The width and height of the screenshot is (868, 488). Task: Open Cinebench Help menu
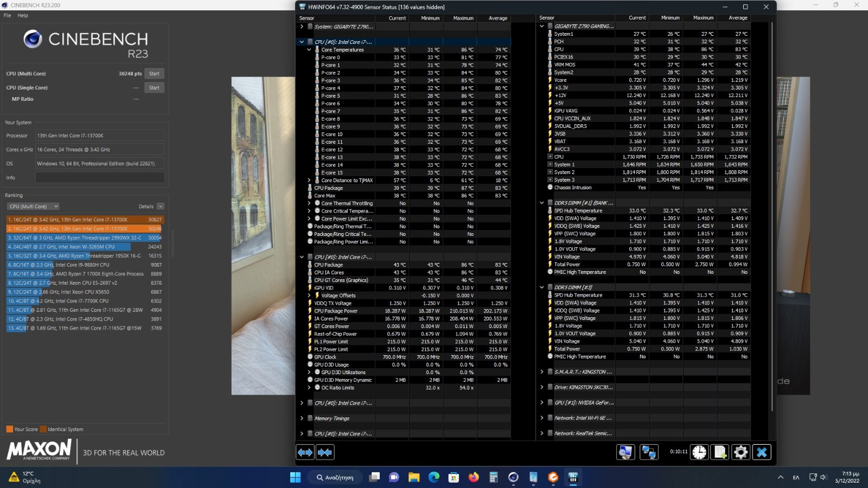(23, 15)
